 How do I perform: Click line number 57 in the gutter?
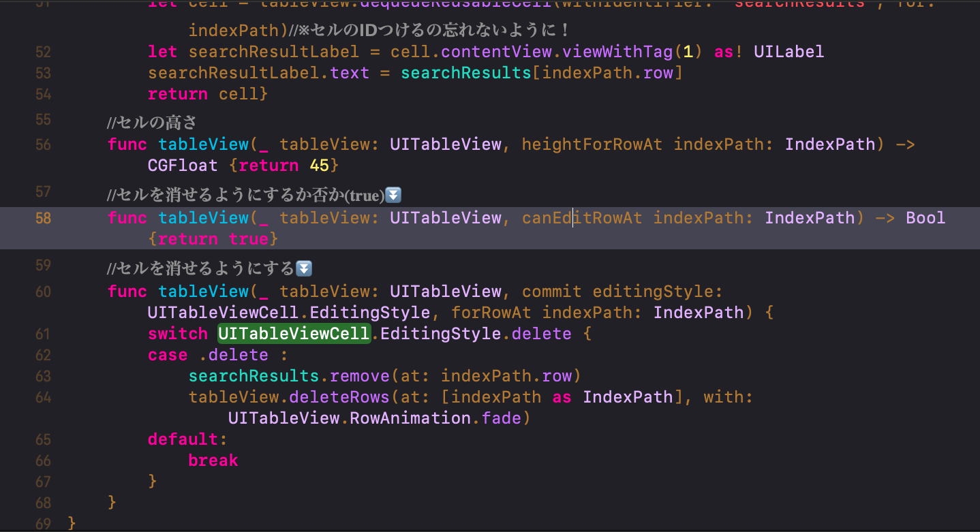[43, 192]
